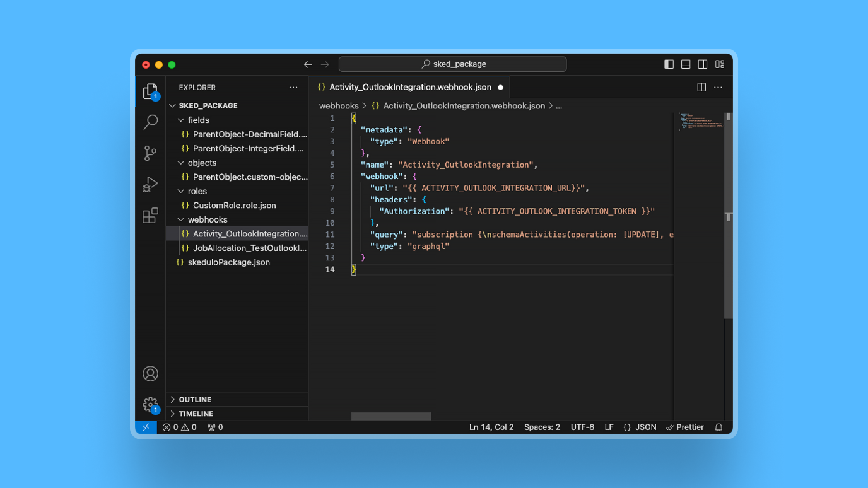Toggle the primary side bar visibility
This screenshot has height=488, width=868.
669,64
